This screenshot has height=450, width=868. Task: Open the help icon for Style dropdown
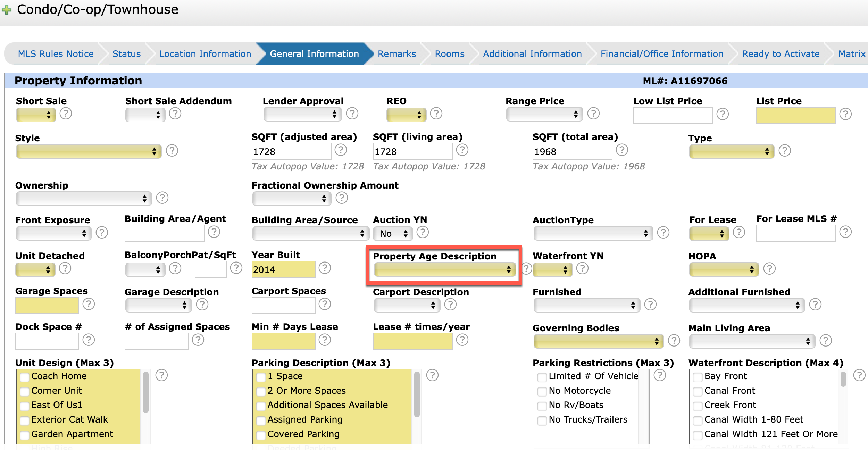[x=172, y=151]
